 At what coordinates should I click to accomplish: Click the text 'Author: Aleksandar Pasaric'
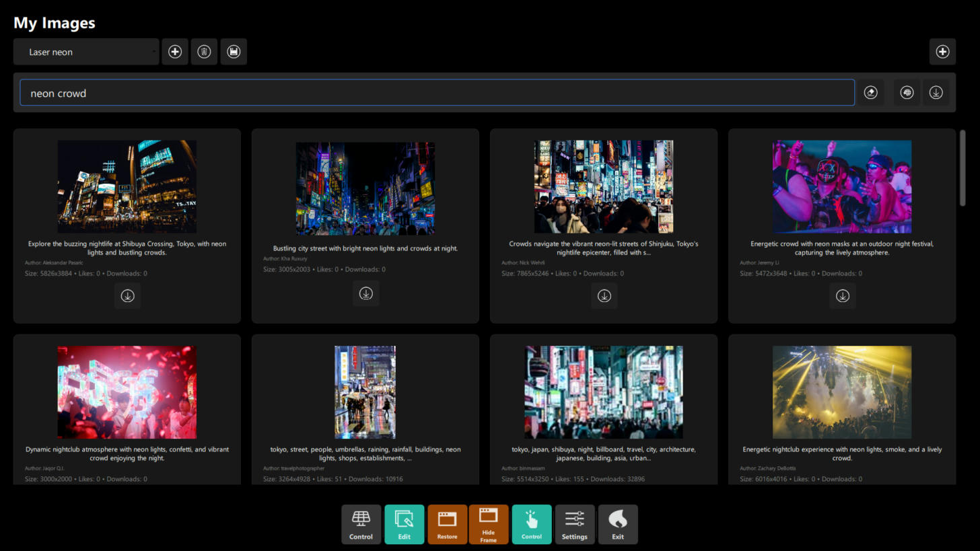coord(54,263)
